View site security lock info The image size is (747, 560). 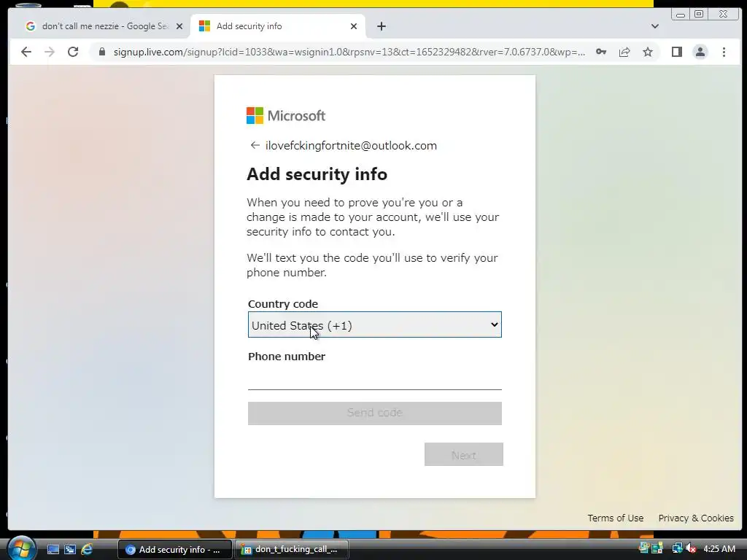(x=101, y=52)
